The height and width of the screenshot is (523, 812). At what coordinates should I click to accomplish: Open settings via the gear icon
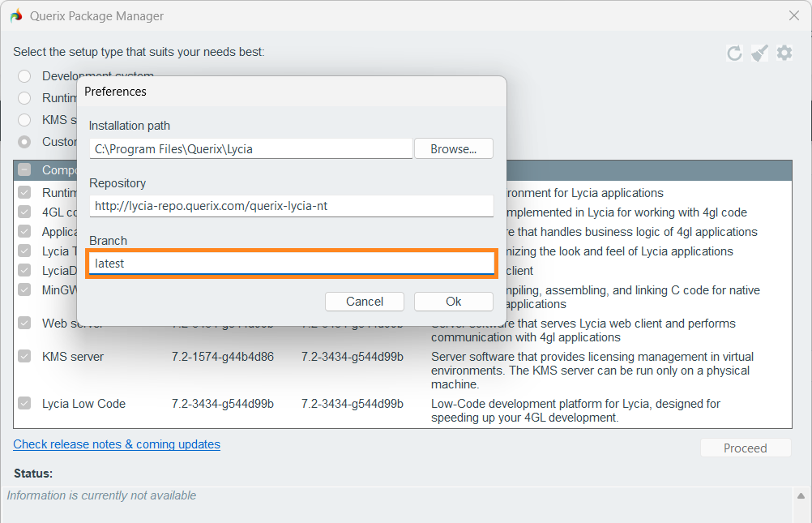click(784, 54)
